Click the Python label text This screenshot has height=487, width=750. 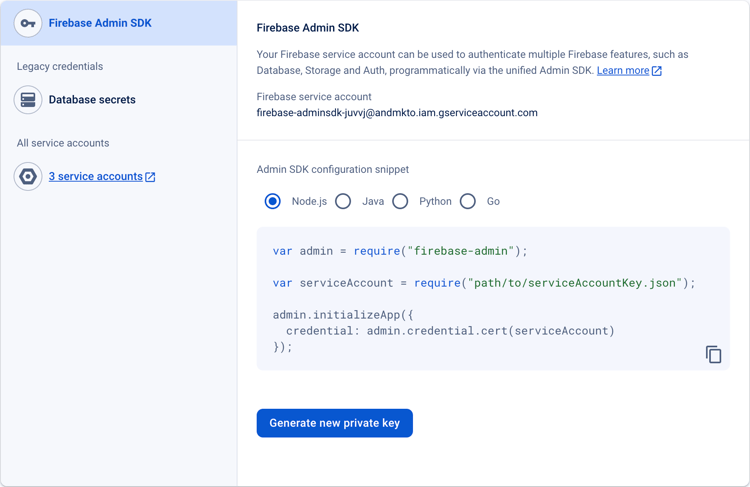[x=435, y=201]
